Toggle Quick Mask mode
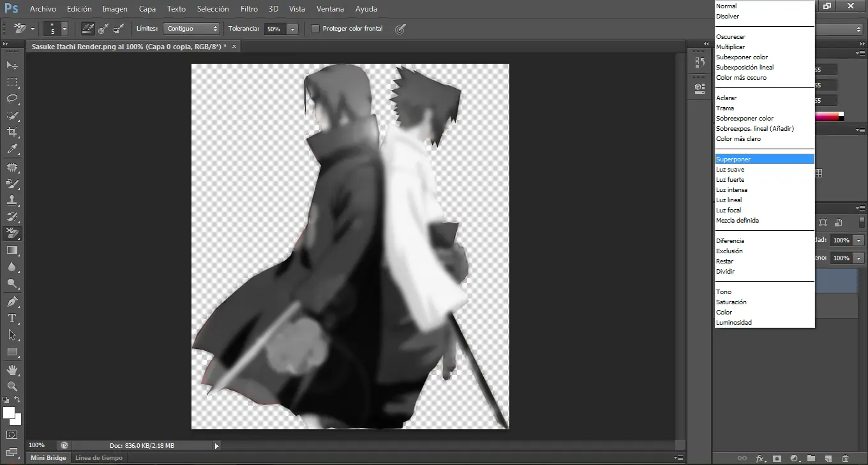This screenshot has height=465, width=868. click(12, 435)
